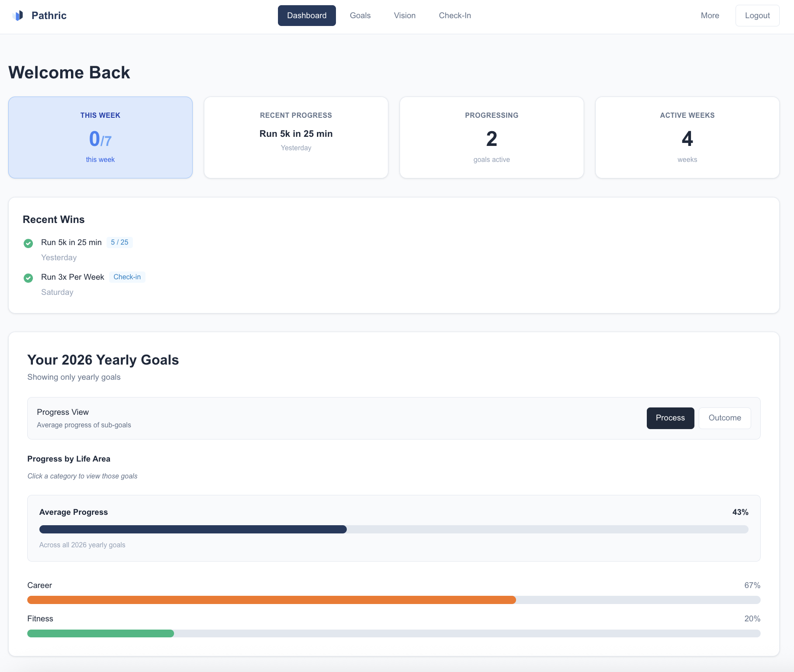
Task: Click the Logout button
Action: pos(757,15)
